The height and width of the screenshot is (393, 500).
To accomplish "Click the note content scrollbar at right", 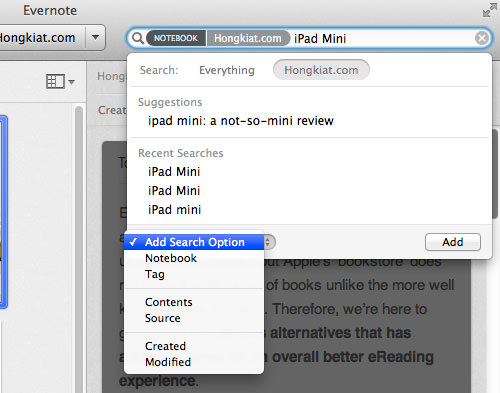I will [495, 174].
